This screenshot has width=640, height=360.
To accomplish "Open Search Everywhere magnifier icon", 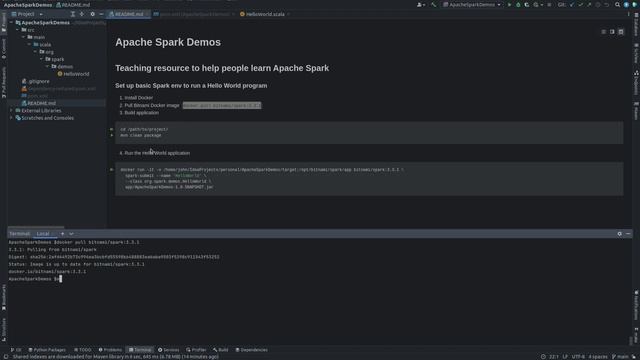I will coord(618,5).
